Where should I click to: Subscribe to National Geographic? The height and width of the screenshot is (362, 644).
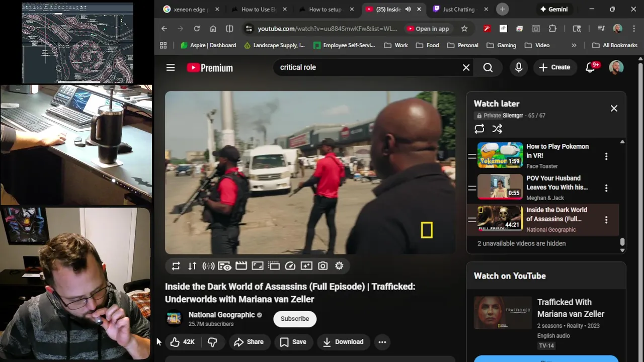(295, 319)
